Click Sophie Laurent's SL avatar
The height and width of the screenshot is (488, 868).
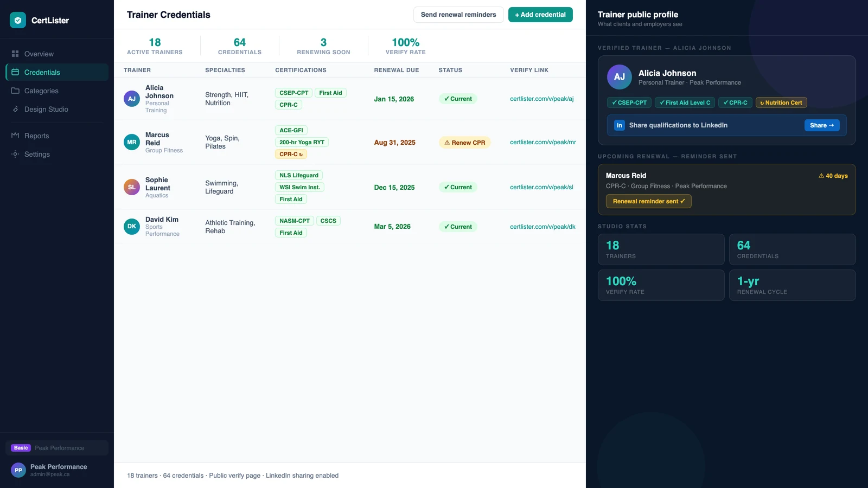click(132, 187)
